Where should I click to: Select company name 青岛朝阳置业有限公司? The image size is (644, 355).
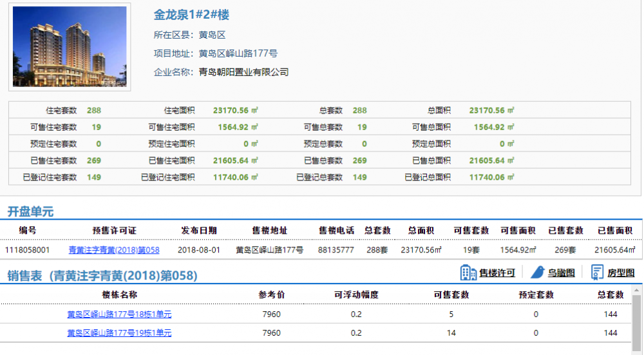(x=243, y=72)
